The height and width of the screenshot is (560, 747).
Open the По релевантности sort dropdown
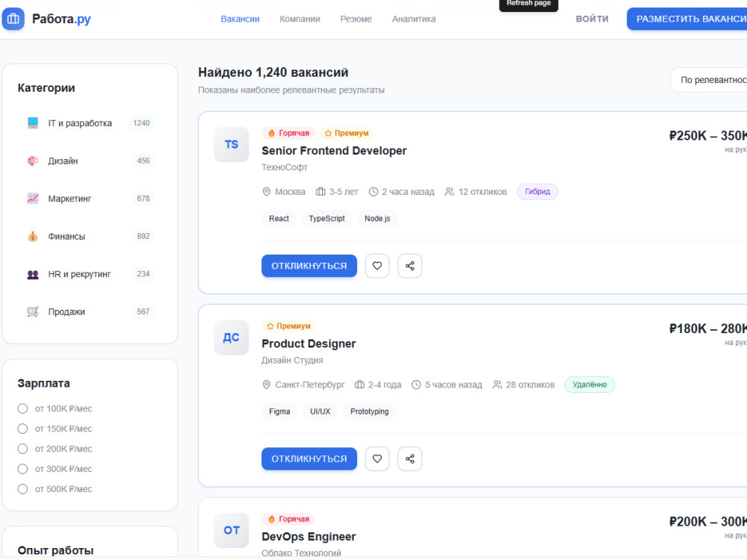709,80
